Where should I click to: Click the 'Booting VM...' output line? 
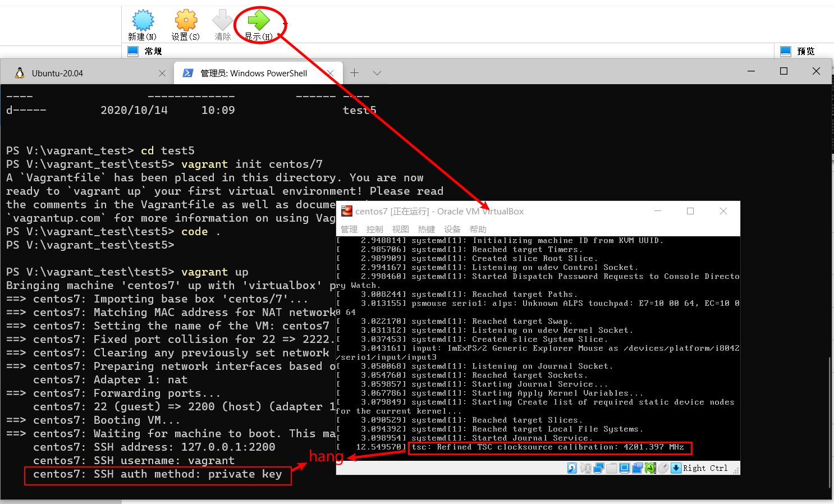93,420
